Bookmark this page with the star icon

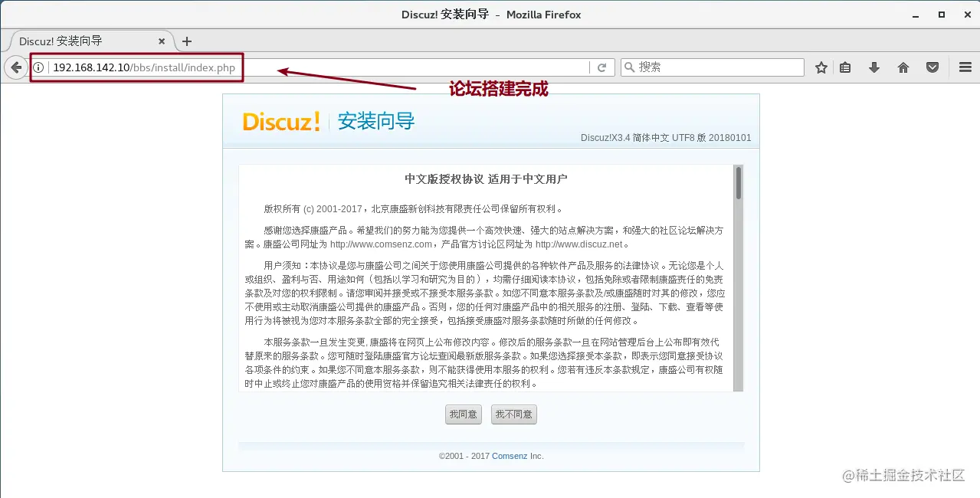coord(821,67)
